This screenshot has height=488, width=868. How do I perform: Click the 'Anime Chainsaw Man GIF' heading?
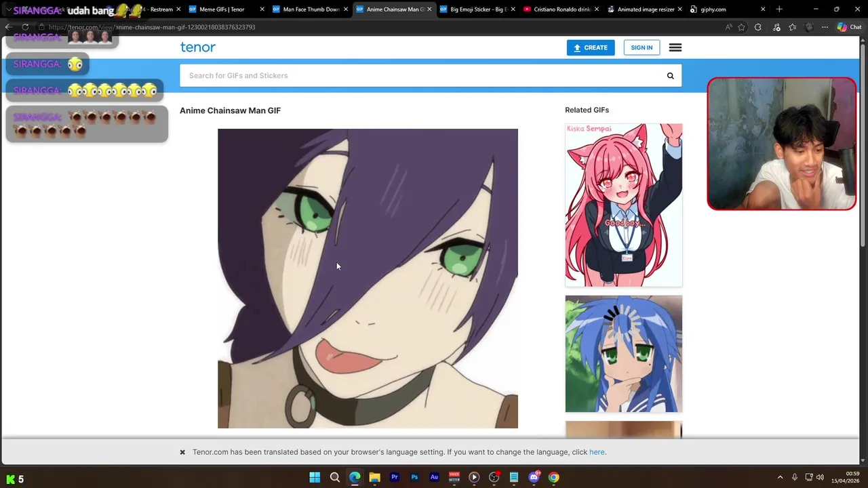pyautogui.click(x=230, y=110)
